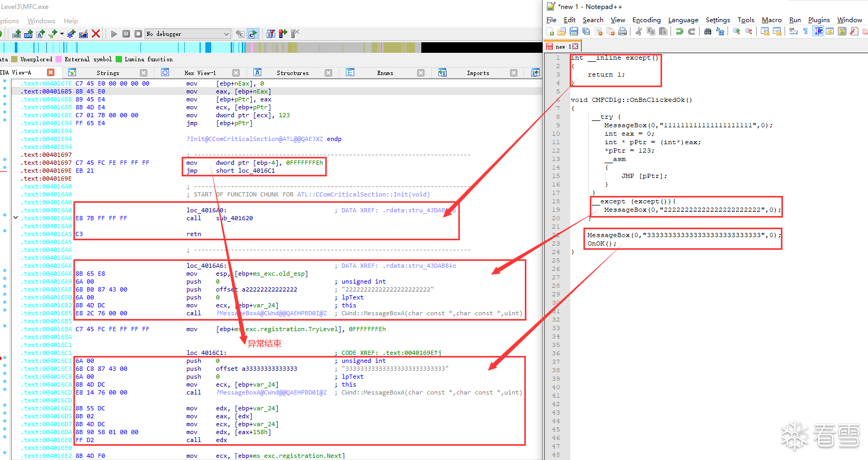868x460 pixels.
Task: Click the Notepad++ Replace icon
Action: [x=720, y=31]
